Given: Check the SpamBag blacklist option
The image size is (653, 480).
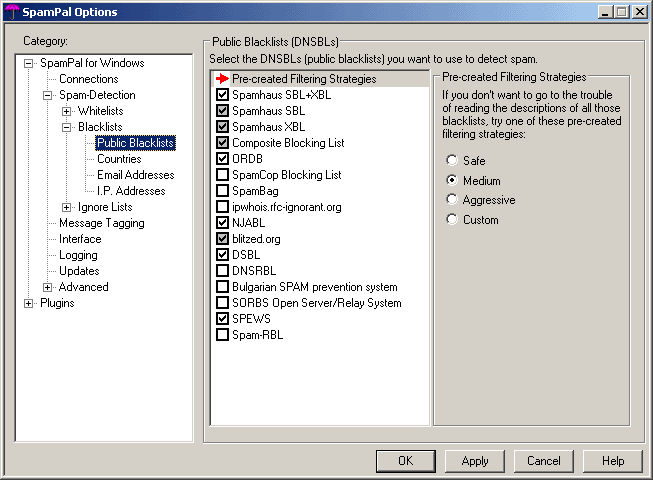Looking at the screenshot, I should pyautogui.click(x=223, y=191).
